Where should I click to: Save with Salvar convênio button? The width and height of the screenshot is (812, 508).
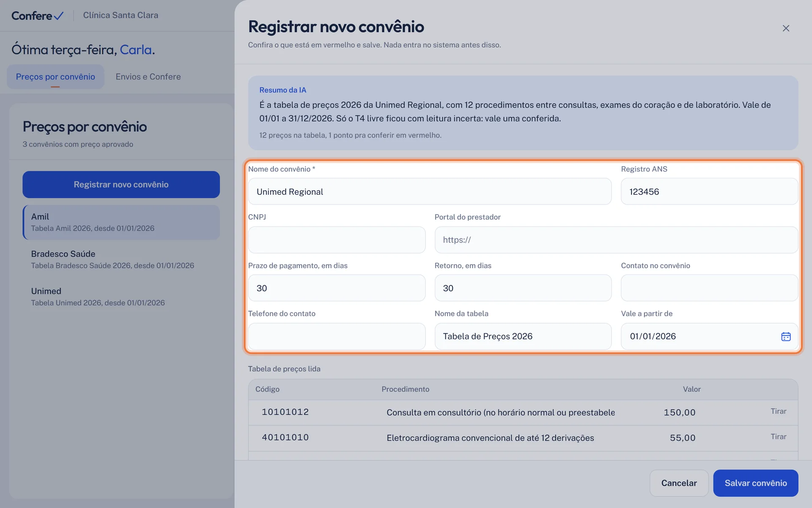[x=756, y=483]
